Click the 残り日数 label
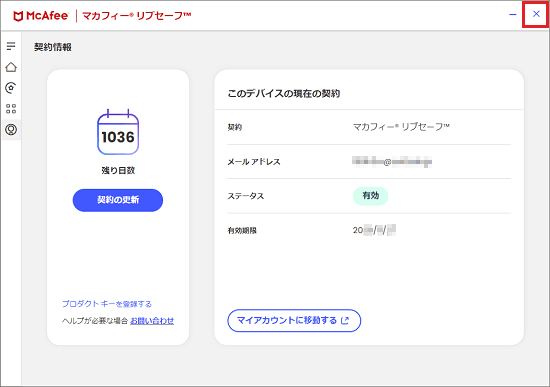 [118, 171]
